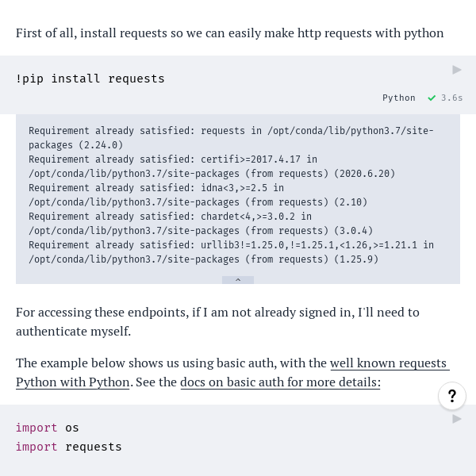
Task: Click the 3.6s execution time label
Action: tap(451, 98)
